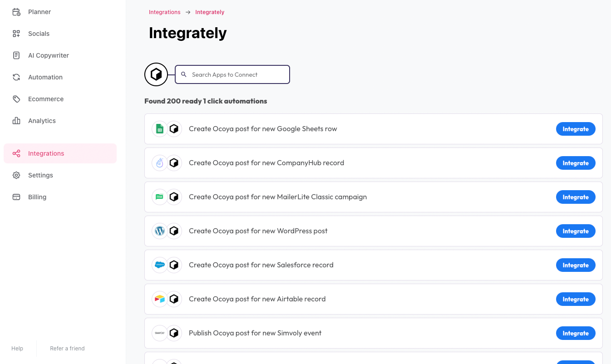
Task: Click the Analytics bar chart icon
Action: point(16,121)
